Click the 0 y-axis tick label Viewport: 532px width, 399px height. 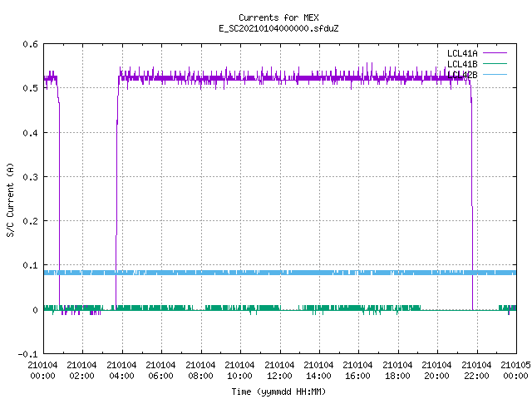[35, 310]
